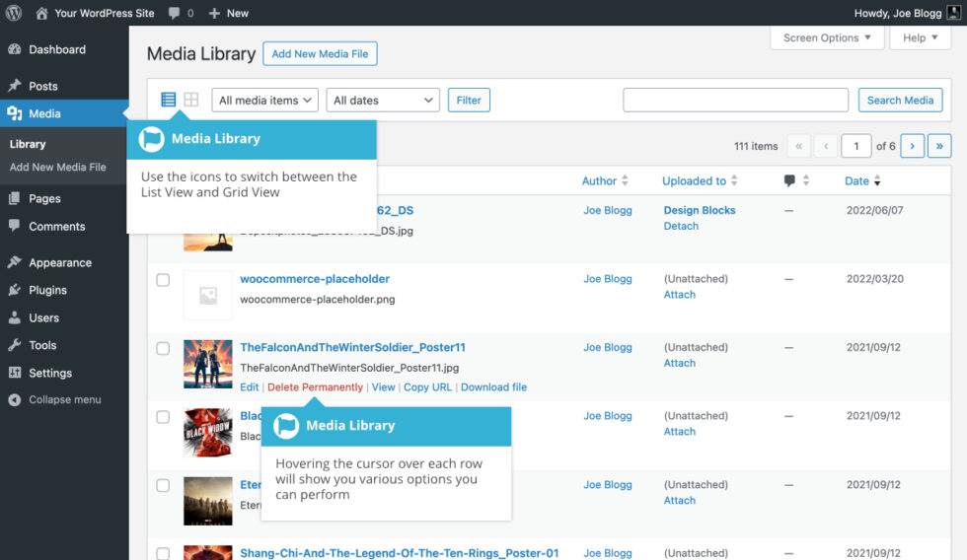Click the current page number field
Viewport: 967px width, 560px height.
[856, 146]
